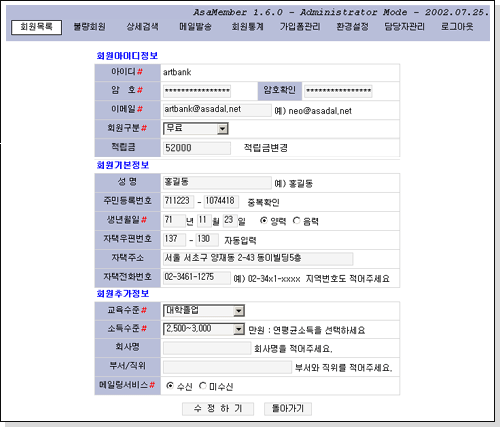This screenshot has width=500, height=428.
Task: Open the 자동입력 auto-fill link
Action: click(240, 240)
